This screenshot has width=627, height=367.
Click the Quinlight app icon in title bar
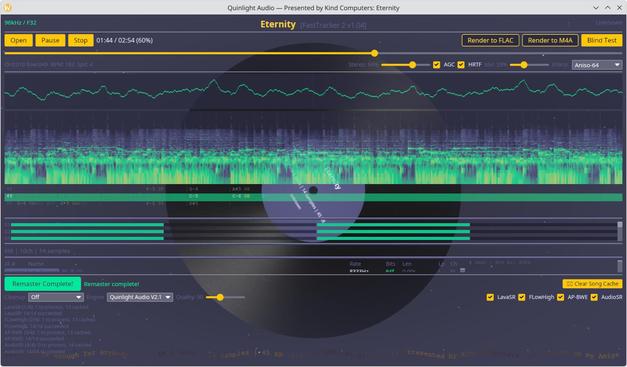7,7
